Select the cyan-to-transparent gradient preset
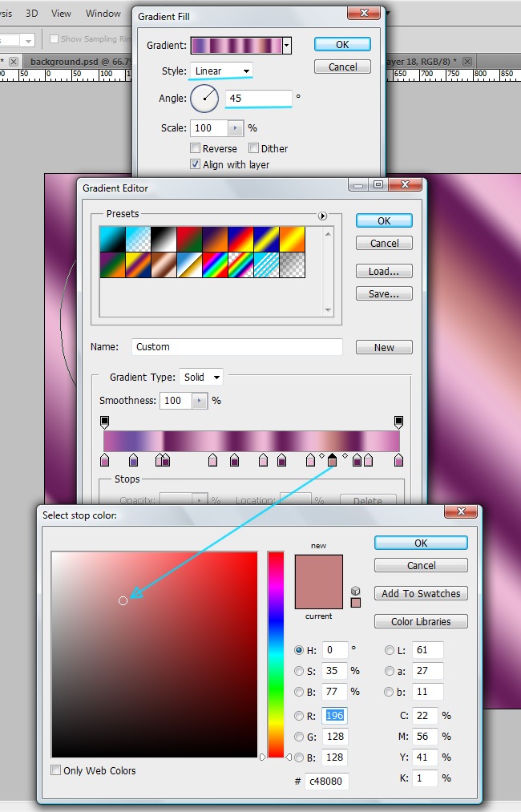The height and width of the screenshot is (812, 521). click(139, 239)
